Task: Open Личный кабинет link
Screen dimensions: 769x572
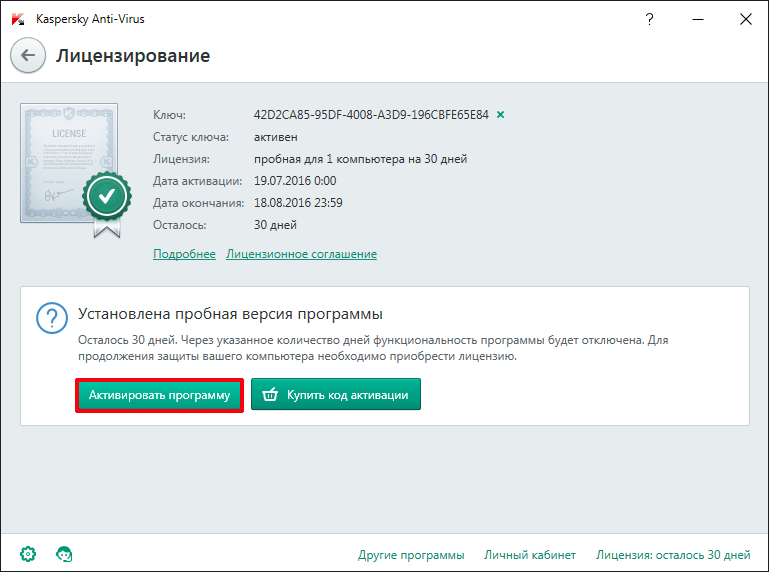Action: click(530, 555)
